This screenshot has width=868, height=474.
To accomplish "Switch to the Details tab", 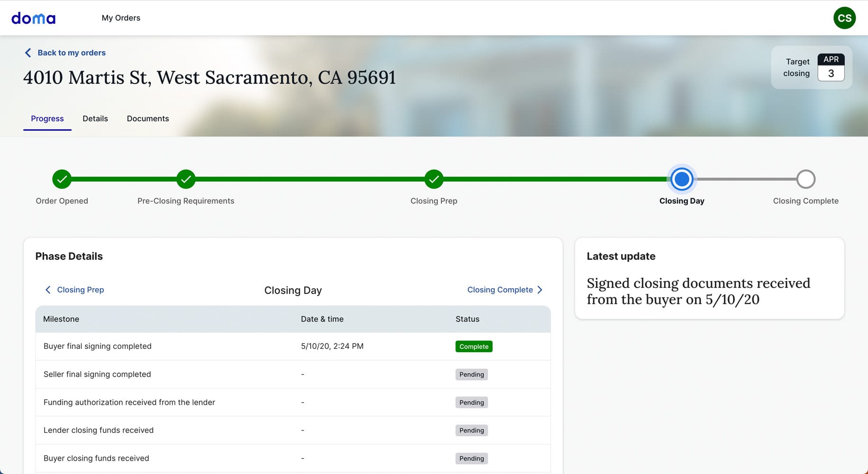I will pyautogui.click(x=95, y=118).
